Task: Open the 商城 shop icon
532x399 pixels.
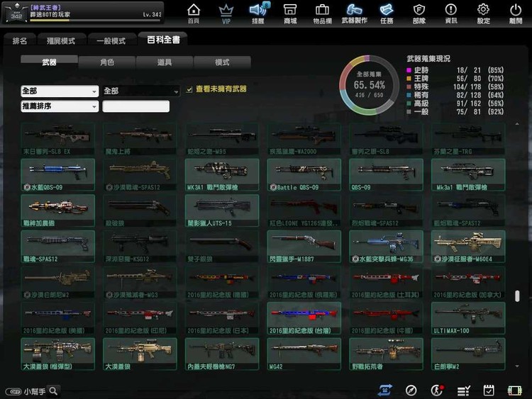Action: point(290,13)
